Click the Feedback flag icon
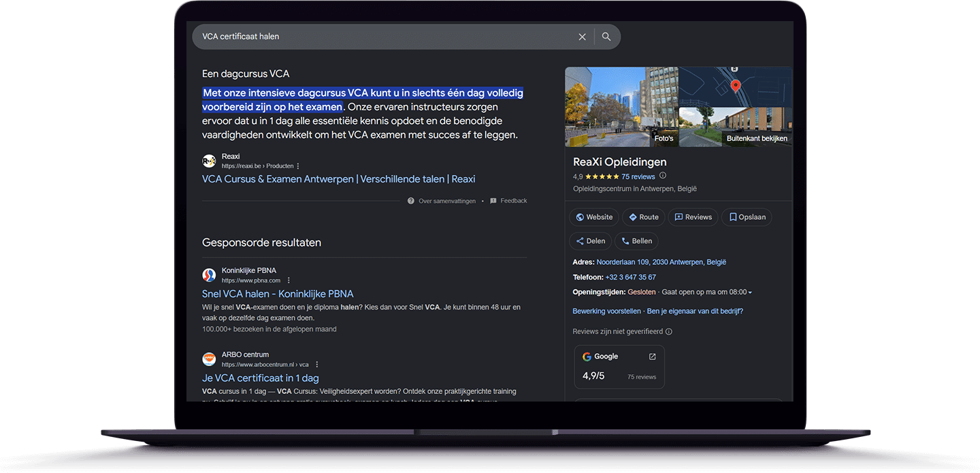 point(493,201)
